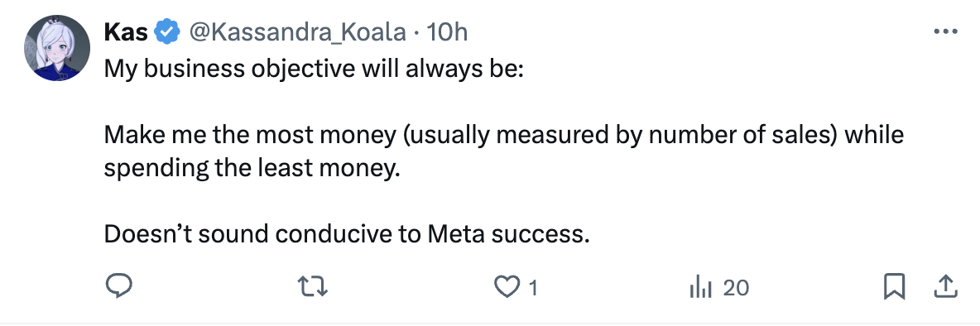Click the line 'spending the least money.'
Viewport: 980px width, 326px height.
pos(252,169)
